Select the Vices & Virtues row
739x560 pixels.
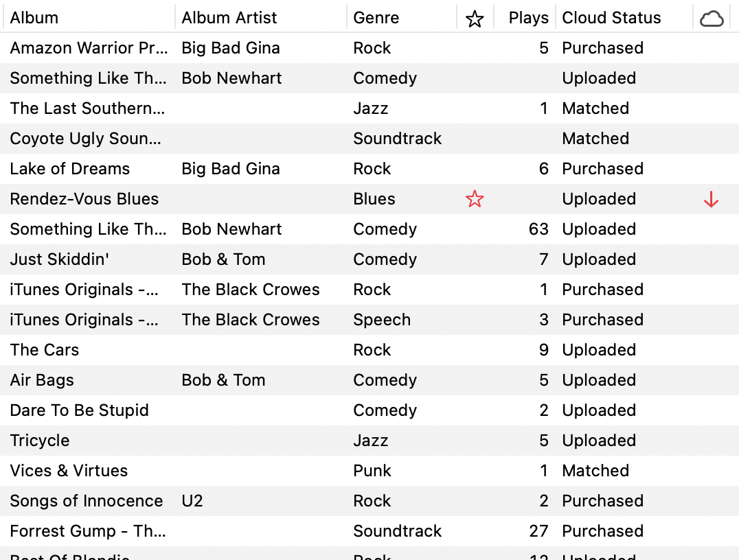(369, 471)
